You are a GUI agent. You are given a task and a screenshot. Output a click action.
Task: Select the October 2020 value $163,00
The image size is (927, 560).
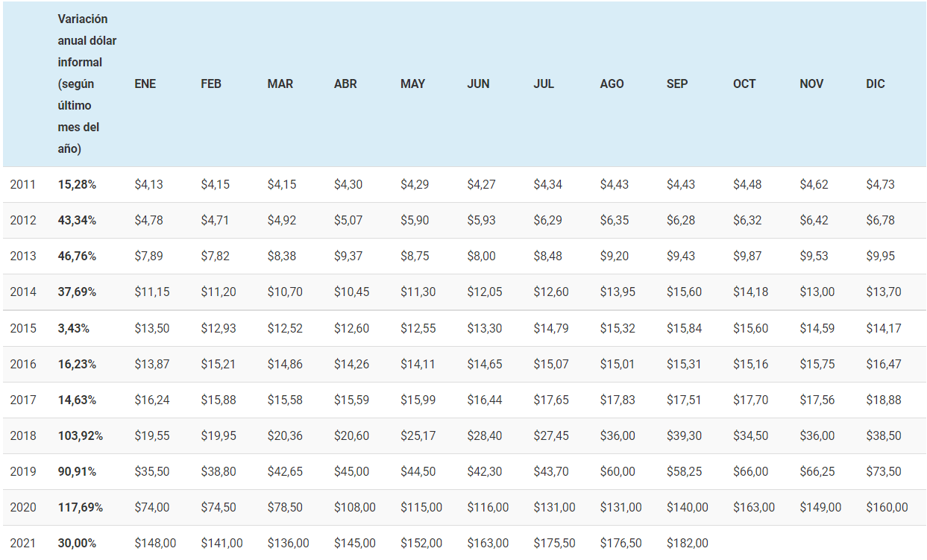point(754,507)
